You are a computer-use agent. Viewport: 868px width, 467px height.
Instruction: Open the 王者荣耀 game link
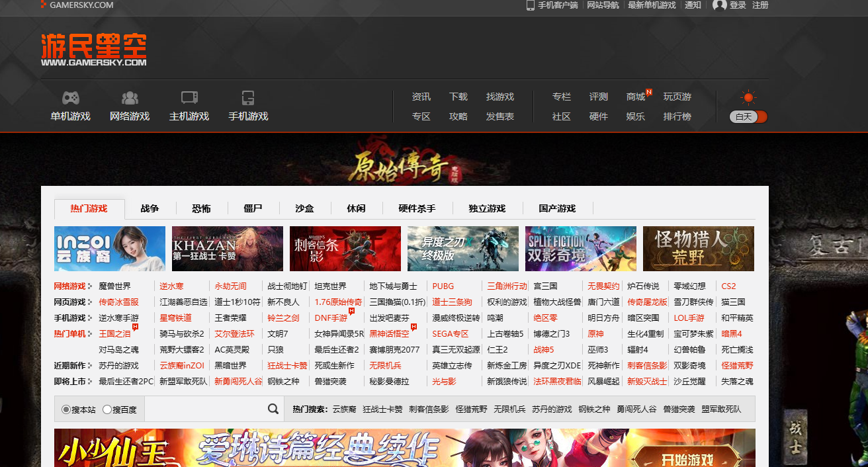tap(230, 318)
